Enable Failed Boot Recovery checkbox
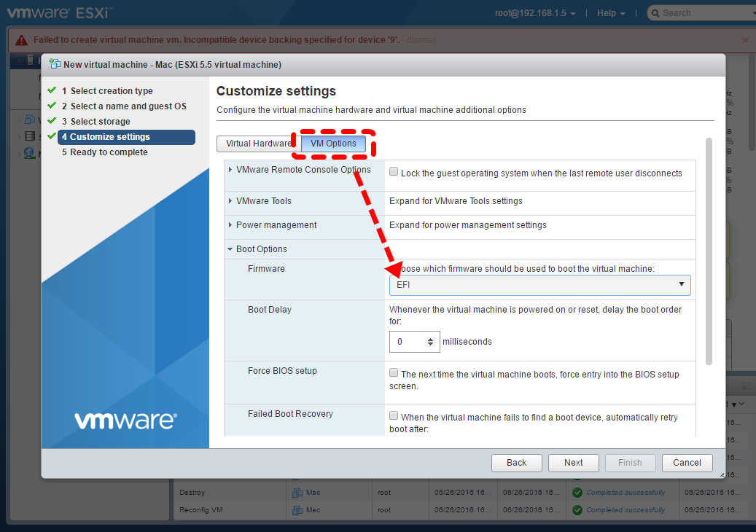Viewport: 756px width, 532px height. pos(394,415)
